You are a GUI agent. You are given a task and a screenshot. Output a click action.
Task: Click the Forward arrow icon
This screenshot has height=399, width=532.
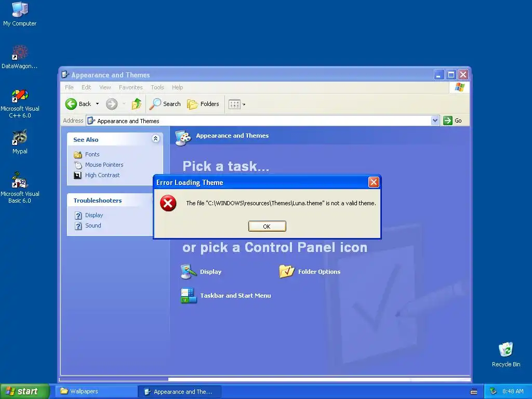pyautogui.click(x=112, y=104)
